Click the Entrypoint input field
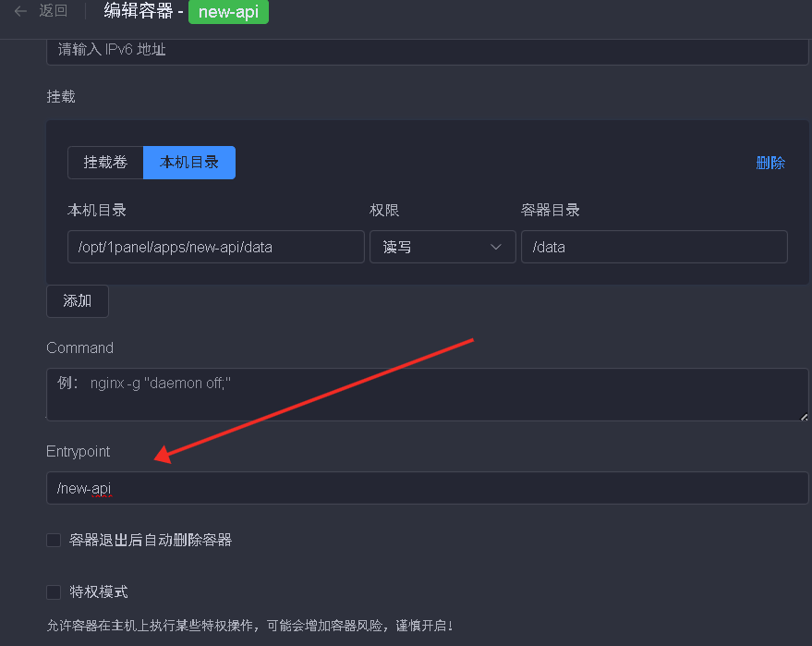Screen dimensions: 812x646 point(427,487)
